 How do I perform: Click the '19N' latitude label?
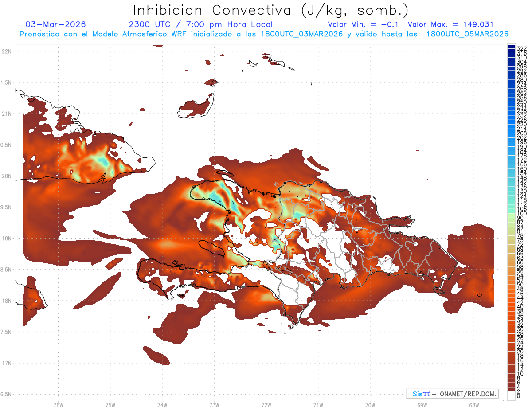pyautogui.click(x=6, y=239)
